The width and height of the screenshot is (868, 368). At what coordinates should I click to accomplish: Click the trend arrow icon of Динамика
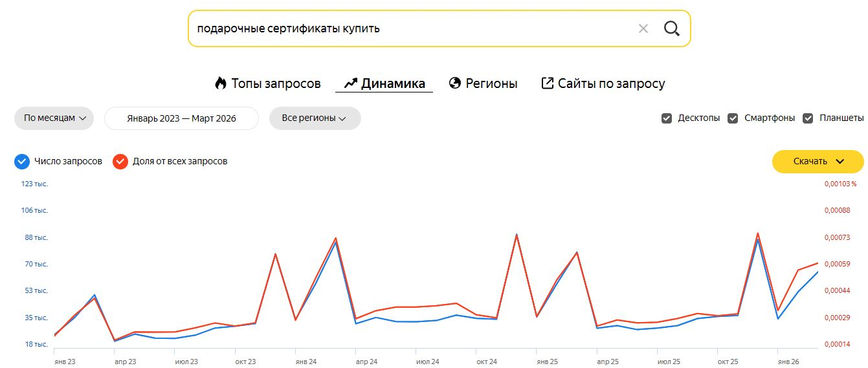coord(351,83)
